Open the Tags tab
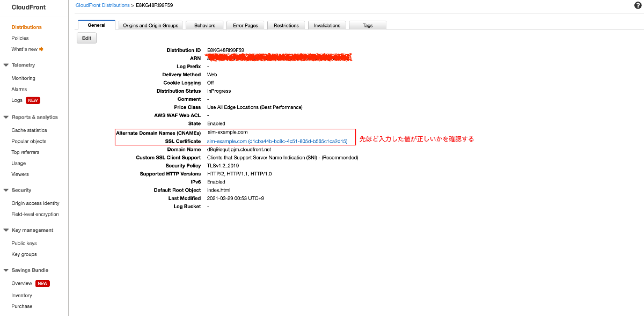The image size is (644, 316). pos(368,25)
